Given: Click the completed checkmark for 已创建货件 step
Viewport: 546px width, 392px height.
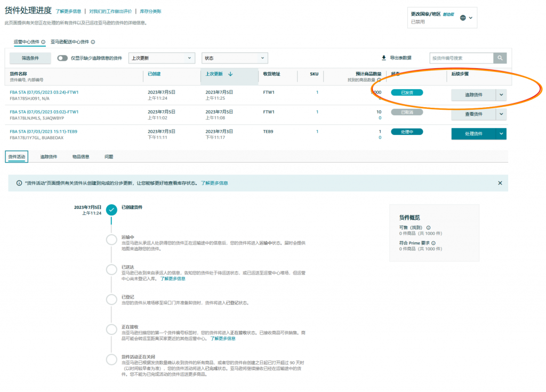Looking at the screenshot, I should click(x=111, y=210).
